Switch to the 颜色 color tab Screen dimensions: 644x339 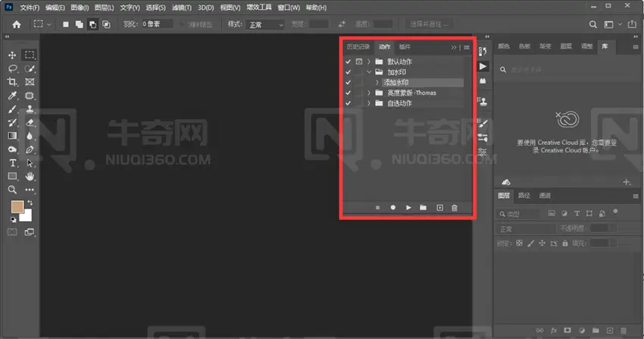(504, 46)
